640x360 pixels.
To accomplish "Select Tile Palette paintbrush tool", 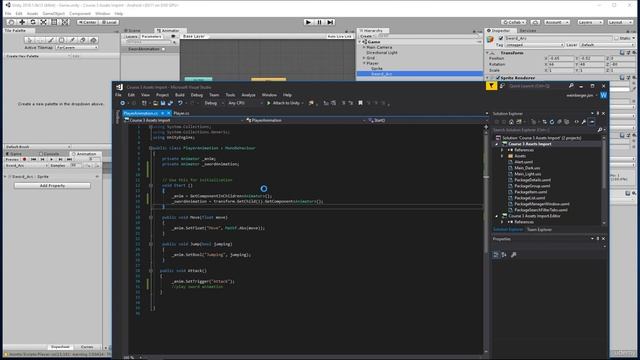I will click(51, 40).
